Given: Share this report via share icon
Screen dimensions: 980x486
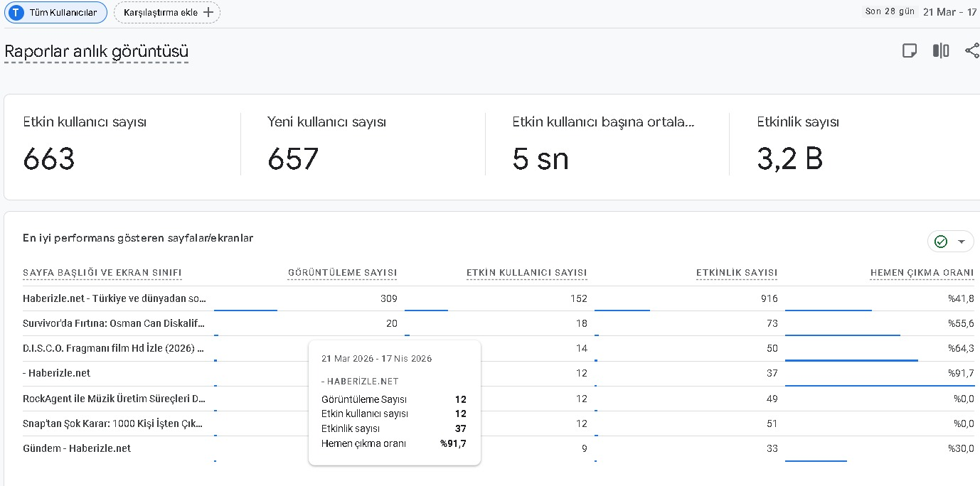Looking at the screenshot, I should pyautogui.click(x=971, y=50).
